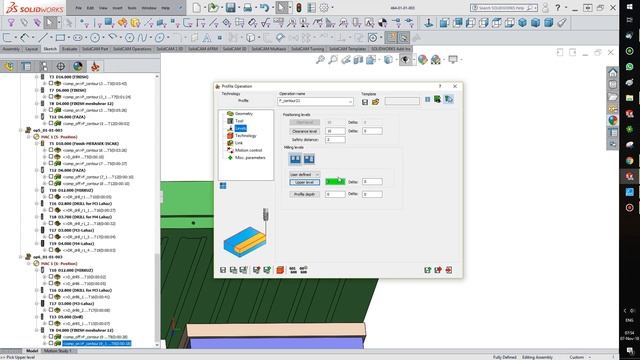This screenshot has height=360, width=640.
Task: Click the Save template icon
Action: [x=365, y=102]
